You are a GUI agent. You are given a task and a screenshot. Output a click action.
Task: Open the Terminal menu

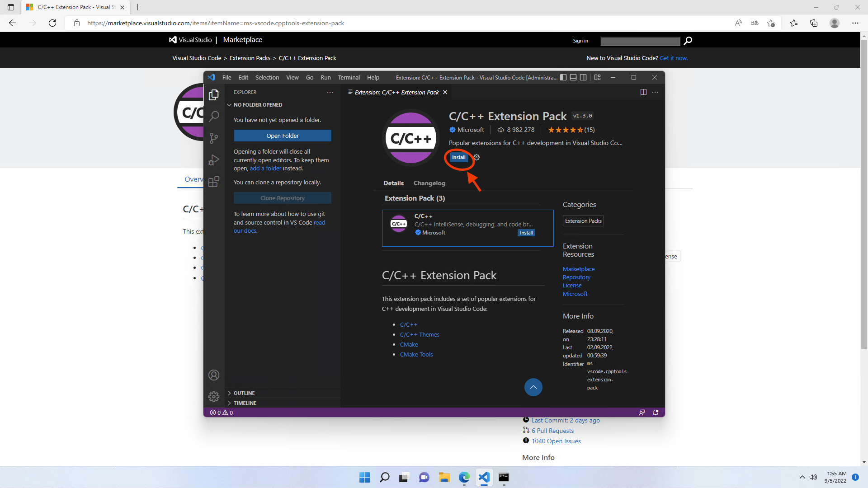349,77
